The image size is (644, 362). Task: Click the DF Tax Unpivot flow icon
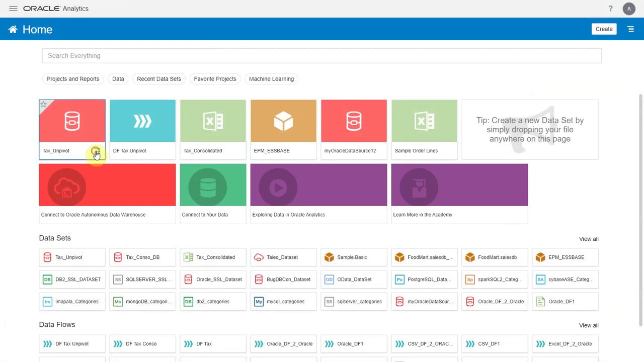coord(47,344)
